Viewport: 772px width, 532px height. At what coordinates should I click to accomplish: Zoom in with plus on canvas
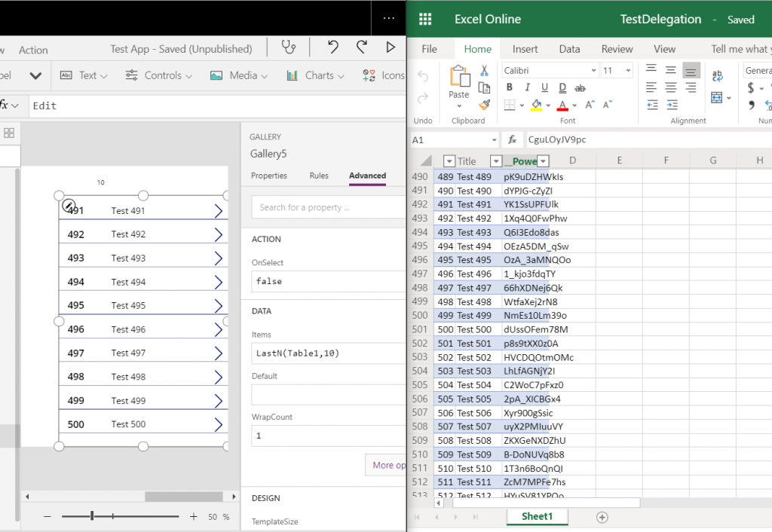click(x=194, y=516)
